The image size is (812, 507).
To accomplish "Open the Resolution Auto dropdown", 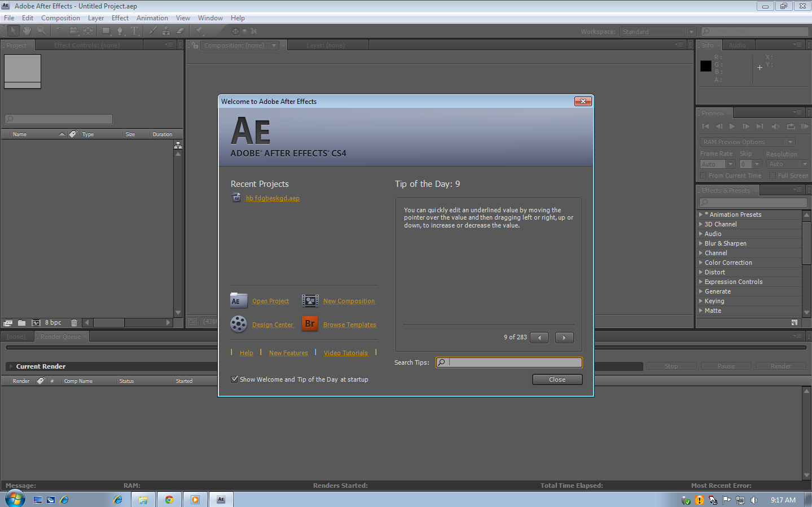I will (x=788, y=164).
